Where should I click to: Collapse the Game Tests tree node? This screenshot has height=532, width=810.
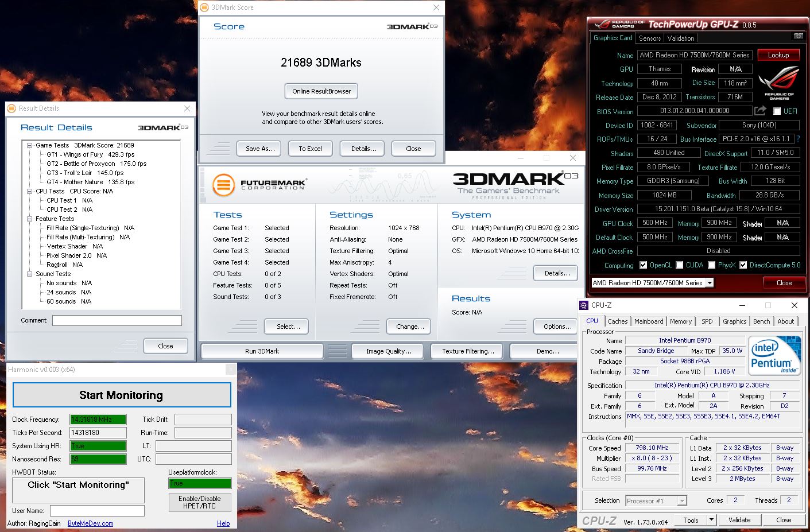[29, 145]
